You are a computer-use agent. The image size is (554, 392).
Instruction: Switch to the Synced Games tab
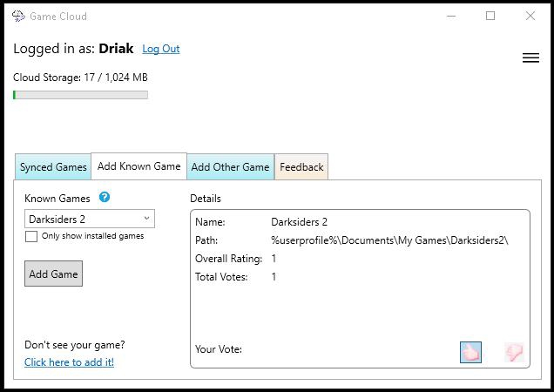[x=53, y=167]
